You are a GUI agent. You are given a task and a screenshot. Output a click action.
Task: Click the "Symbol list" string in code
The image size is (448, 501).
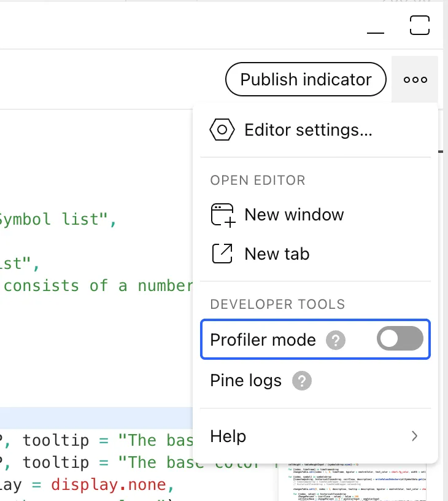55,219
